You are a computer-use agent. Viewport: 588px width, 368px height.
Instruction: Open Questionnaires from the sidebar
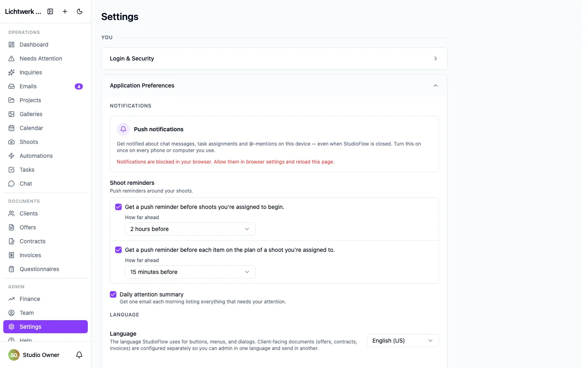(45, 269)
